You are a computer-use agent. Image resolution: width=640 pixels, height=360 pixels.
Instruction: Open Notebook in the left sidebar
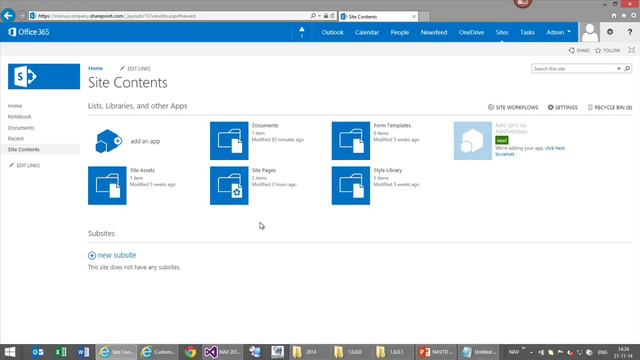19,117
